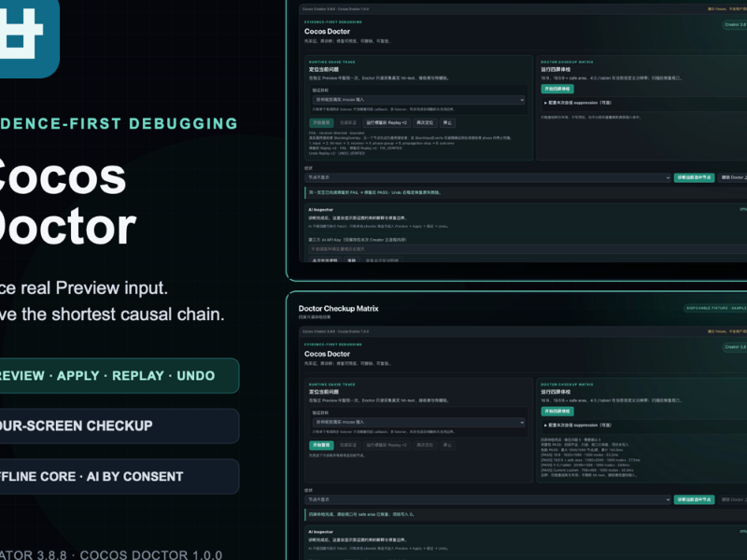Viewport: 747px width, 560px height.
Task: Click the teal Cocos Doctor logo icon
Action: (x=29, y=38)
